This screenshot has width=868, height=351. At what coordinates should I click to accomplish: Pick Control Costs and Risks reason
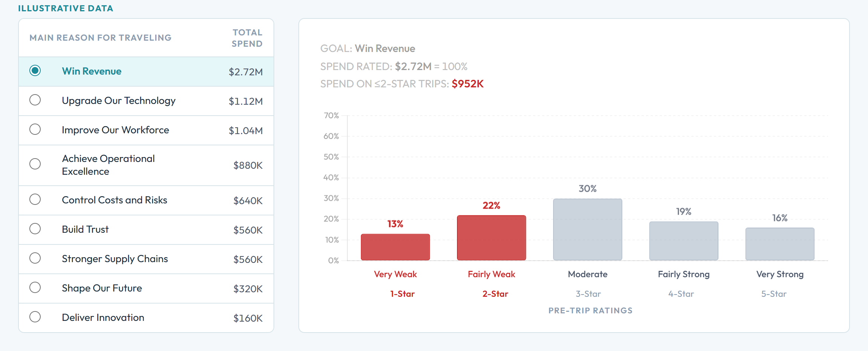35,200
